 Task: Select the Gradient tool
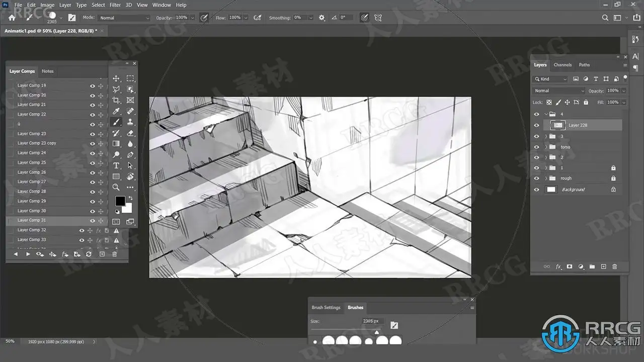tap(116, 144)
